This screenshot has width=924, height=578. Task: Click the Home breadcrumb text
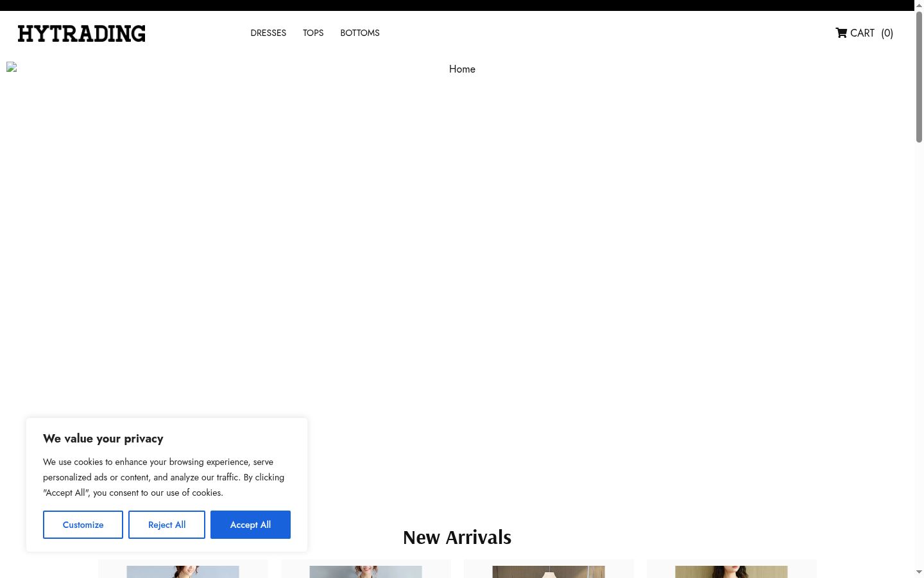coord(462,69)
